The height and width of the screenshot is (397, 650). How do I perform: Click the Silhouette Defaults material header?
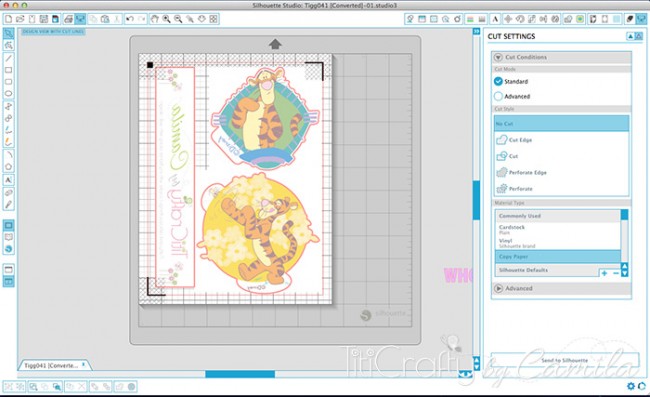547,270
